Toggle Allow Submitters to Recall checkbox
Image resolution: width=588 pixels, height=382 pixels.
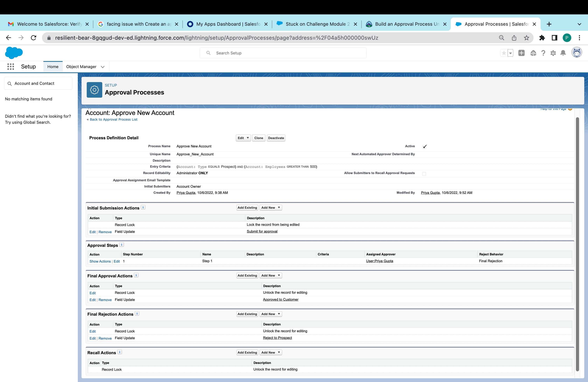click(424, 174)
